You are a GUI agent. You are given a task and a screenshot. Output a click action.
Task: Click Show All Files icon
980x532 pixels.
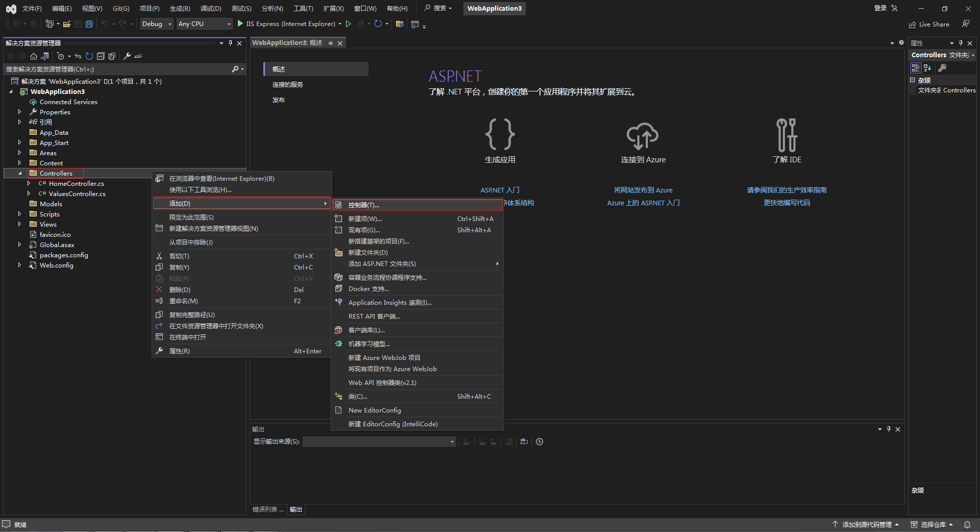112,56
